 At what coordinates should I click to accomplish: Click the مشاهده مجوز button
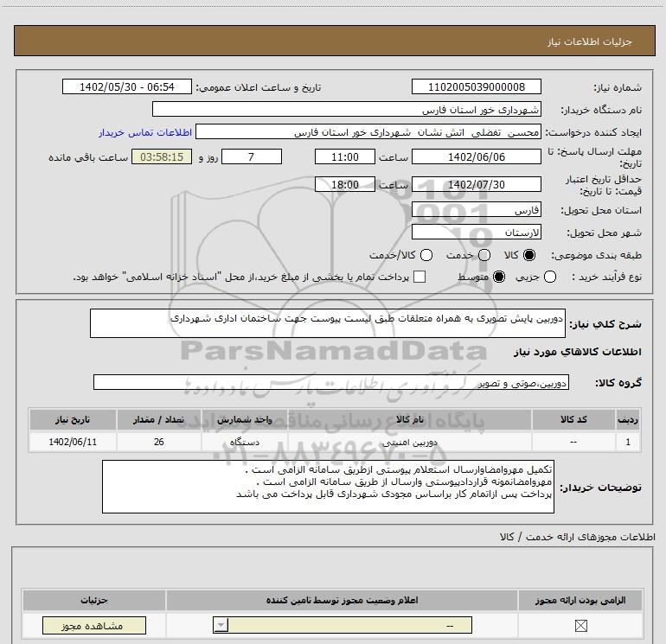pyautogui.click(x=94, y=625)
